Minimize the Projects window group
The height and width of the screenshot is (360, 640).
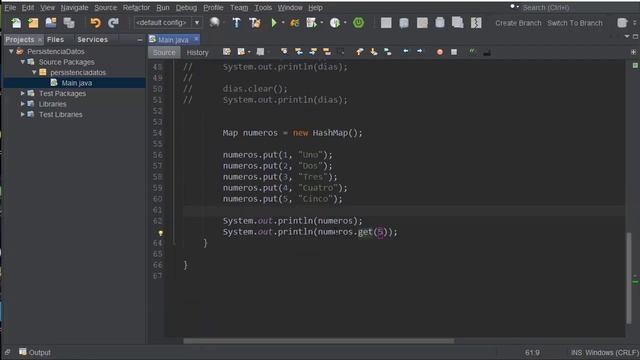tap(140, 40)
